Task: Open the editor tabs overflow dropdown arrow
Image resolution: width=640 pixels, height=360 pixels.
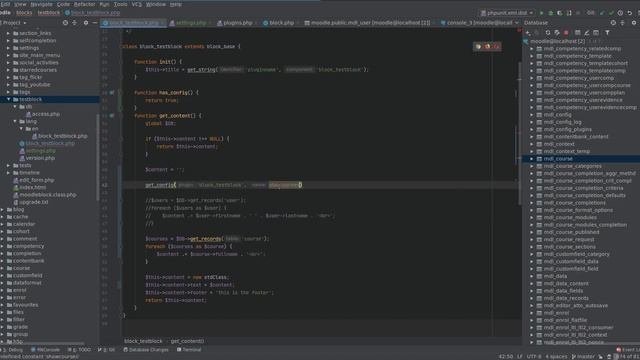Action: (x=517, y=23)
